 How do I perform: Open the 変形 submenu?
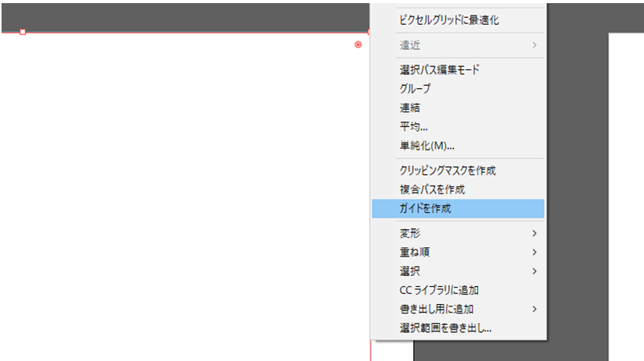coord(458,233)
